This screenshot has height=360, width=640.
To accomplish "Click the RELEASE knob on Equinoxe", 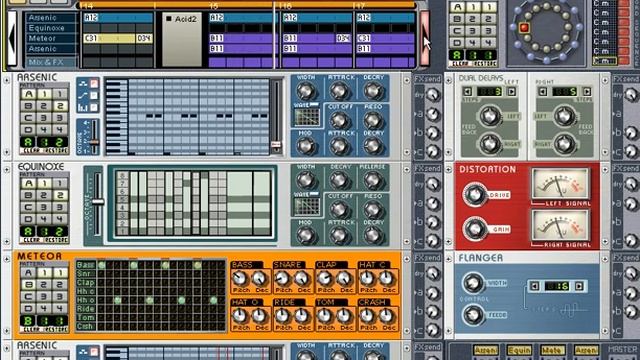I will tap(372, 180).
